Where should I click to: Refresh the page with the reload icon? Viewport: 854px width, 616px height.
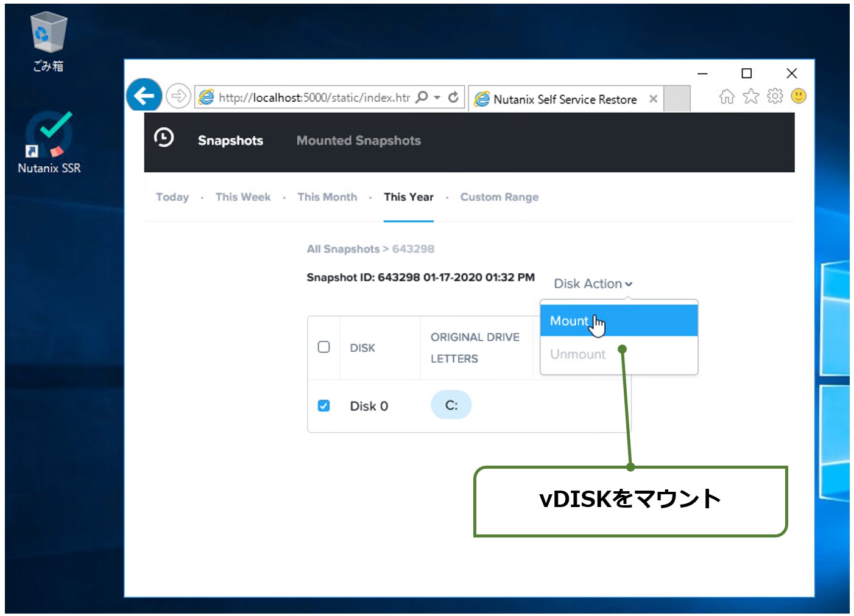point(453,97)
